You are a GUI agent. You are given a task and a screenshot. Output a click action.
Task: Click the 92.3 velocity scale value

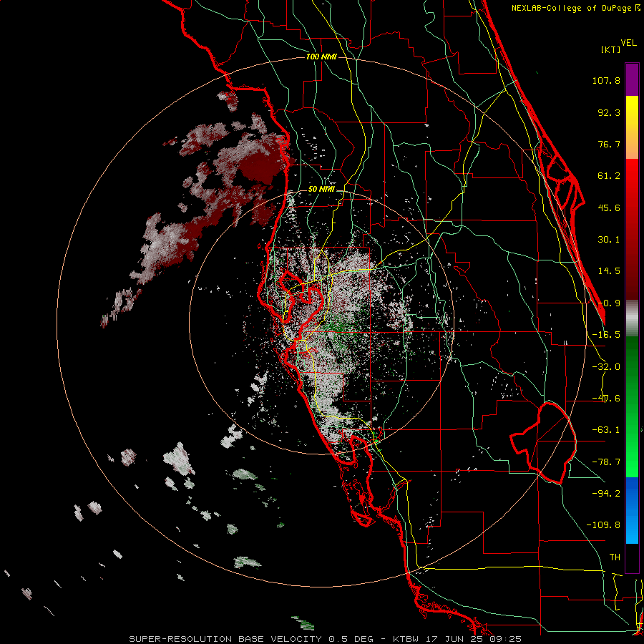(x=609, y=112)
